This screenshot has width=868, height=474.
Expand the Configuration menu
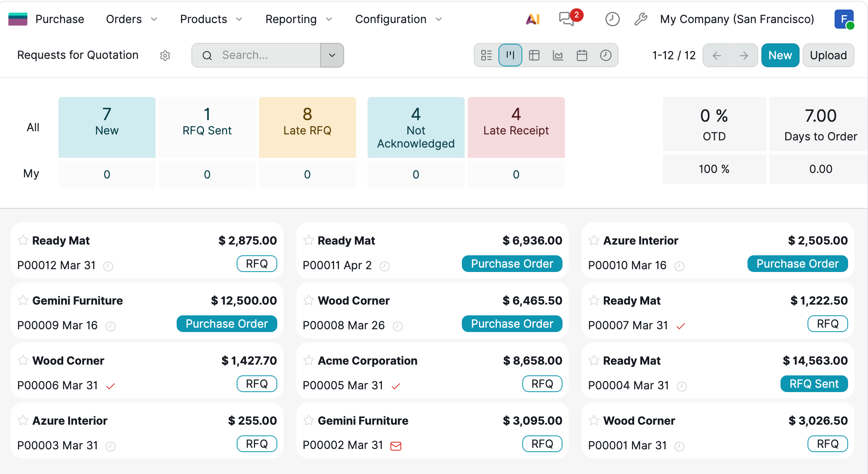coord(398,19)
